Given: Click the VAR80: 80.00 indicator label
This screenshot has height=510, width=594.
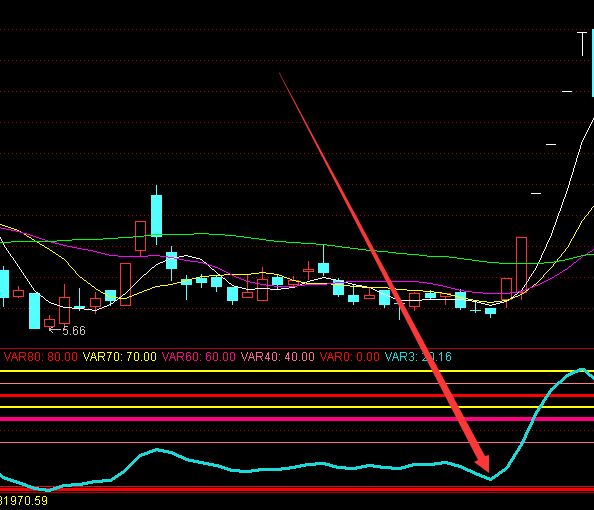Looking at the screenshot, I should pyautogui.click(x=41, y=357).
